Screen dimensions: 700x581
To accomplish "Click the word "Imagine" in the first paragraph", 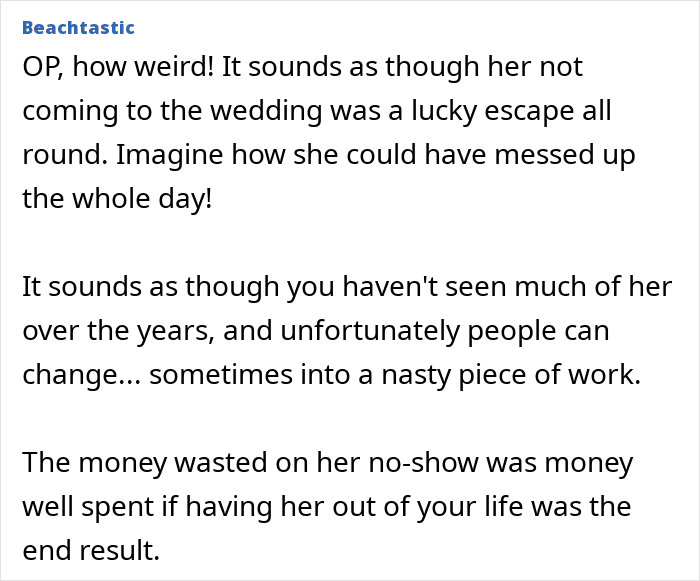I will tap(167, 155).
